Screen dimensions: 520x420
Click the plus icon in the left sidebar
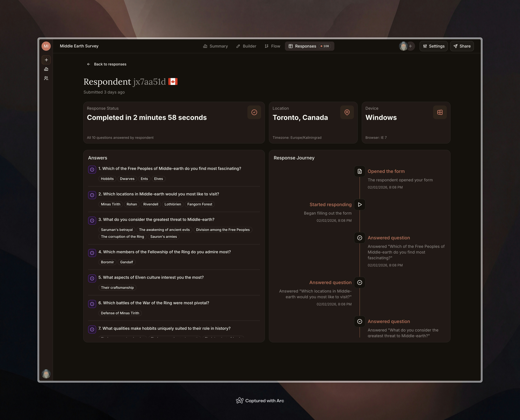pos(46,60)
